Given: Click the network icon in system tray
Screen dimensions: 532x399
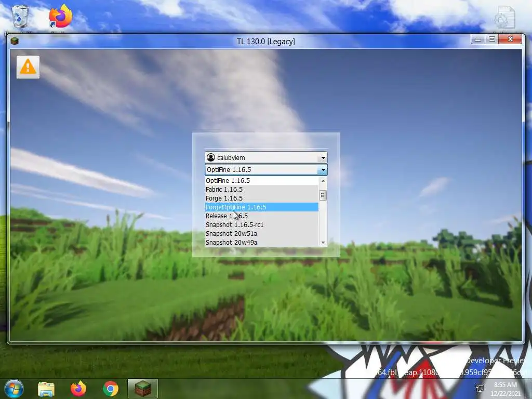Looking at the screenshot, I should [x=480, y=389].
